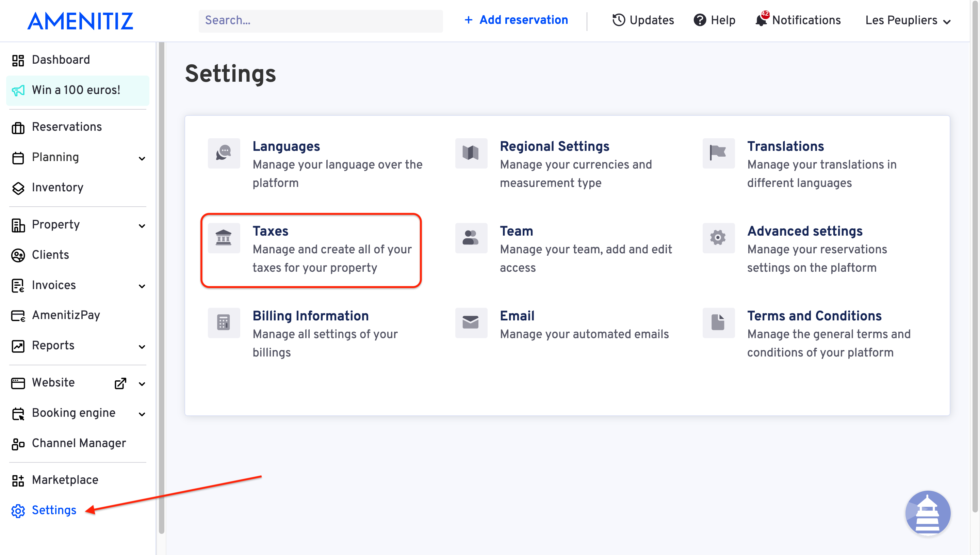Click the Win a 100 euros promo

pyautogui.click(x=78, y=90)
